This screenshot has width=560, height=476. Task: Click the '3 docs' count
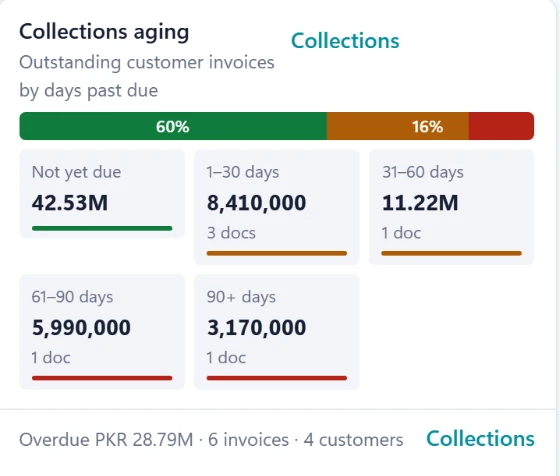pos(231,233)
